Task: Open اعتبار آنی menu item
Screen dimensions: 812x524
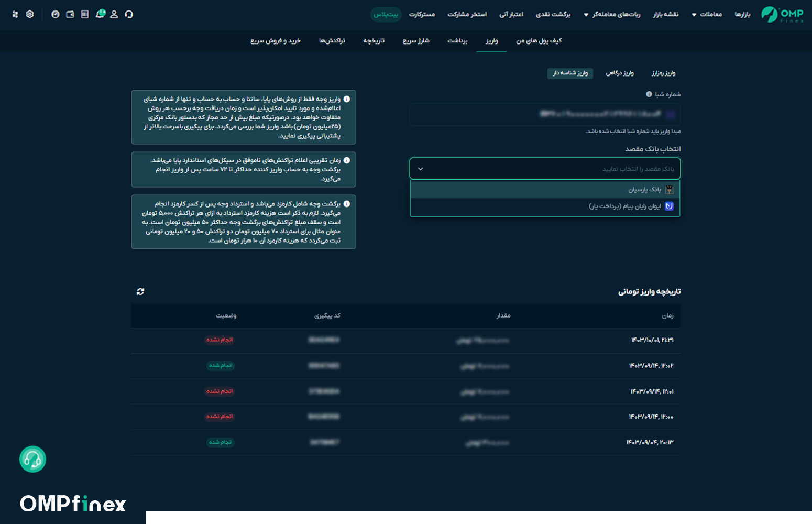Action: tap(511, 14)
